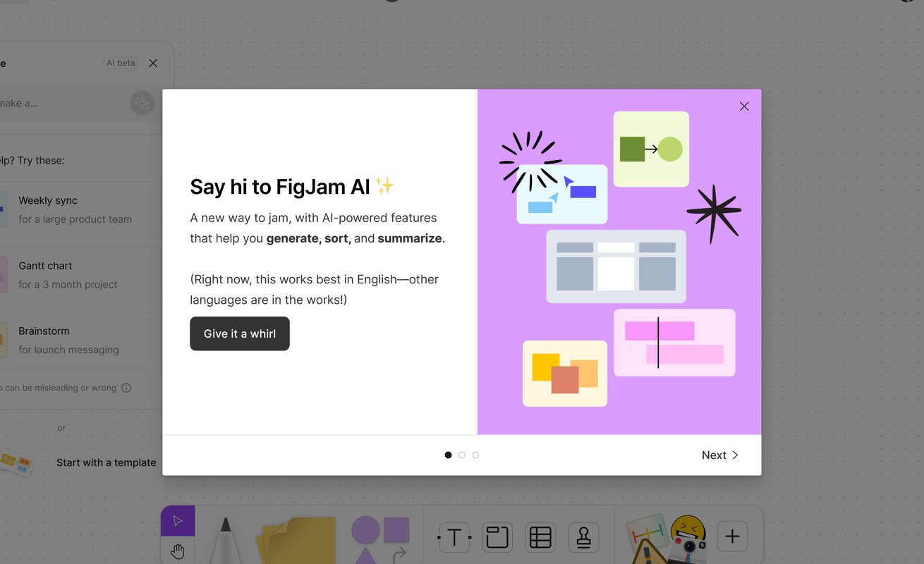
Task: Open the stickers and widgets tray
Action: pos(667,539)
